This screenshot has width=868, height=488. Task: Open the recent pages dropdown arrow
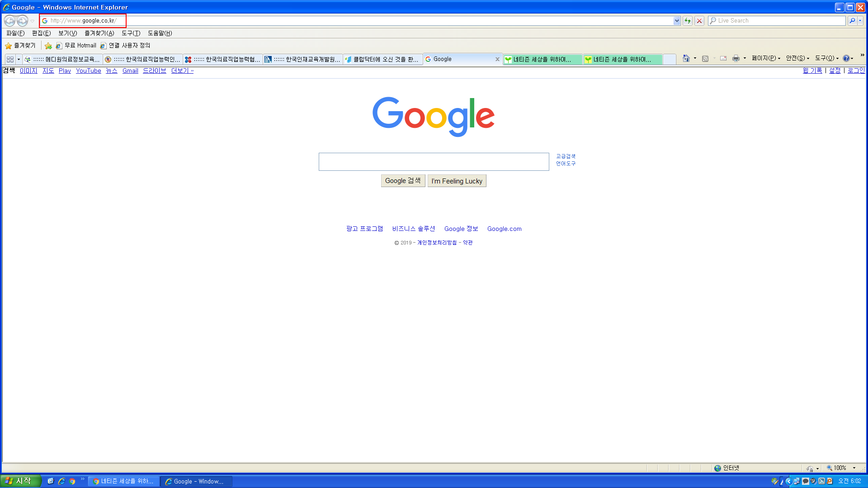pos(33,21)
